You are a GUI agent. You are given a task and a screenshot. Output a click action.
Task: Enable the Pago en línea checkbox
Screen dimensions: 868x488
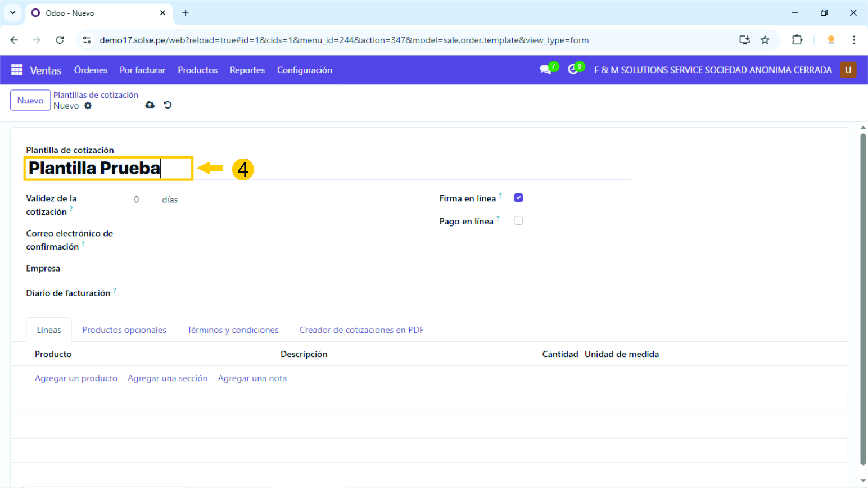pyautogui.click(x=518, y=221)
